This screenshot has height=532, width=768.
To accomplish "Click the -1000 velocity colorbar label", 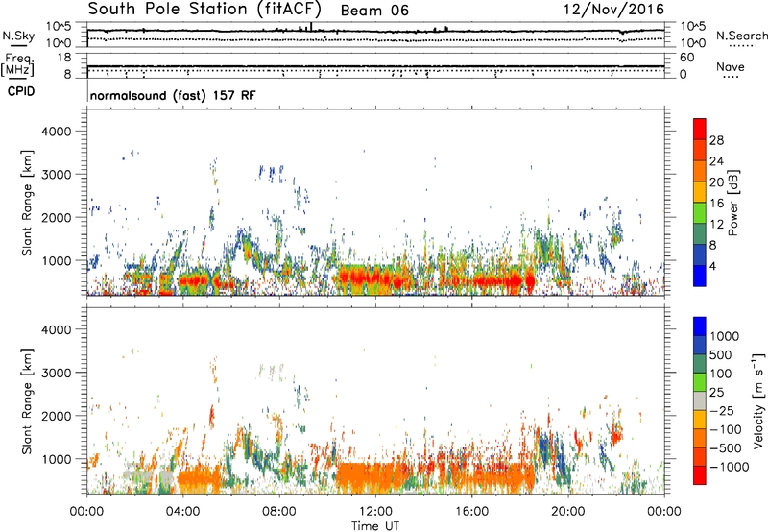I will click(x=729, y=467).
